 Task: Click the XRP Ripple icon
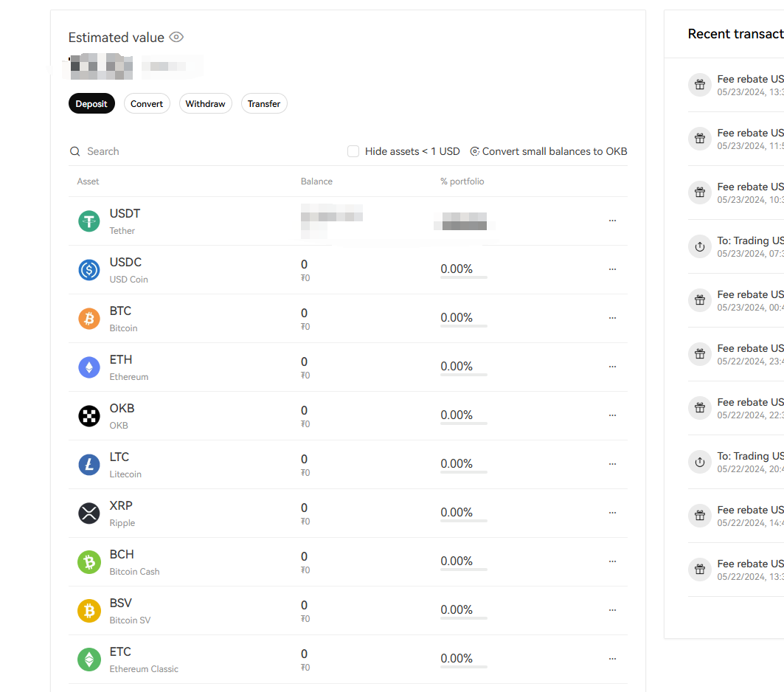pyautogui.click(x=89, y=513)
